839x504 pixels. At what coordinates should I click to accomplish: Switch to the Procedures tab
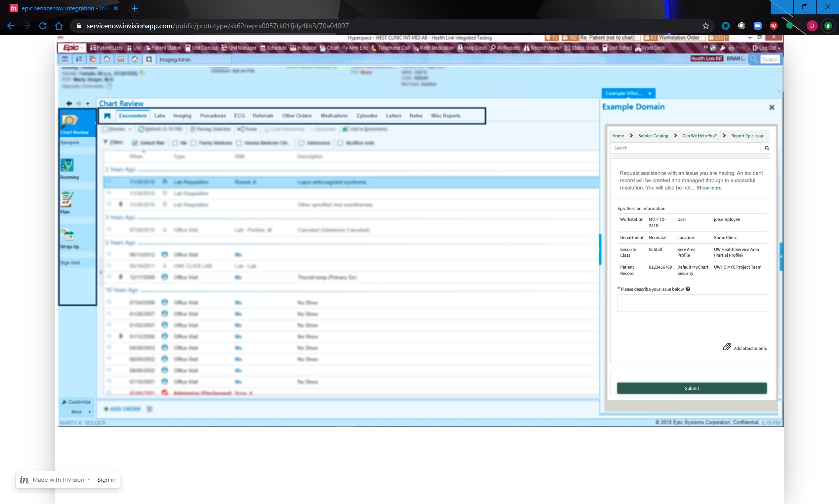[213, 116]
